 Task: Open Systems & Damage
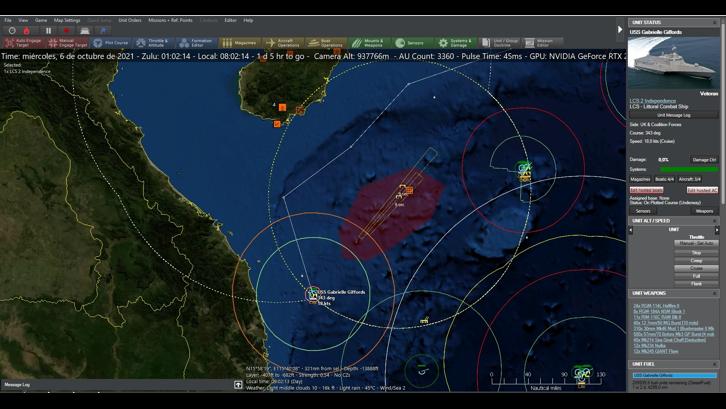(x=455, y=43)
